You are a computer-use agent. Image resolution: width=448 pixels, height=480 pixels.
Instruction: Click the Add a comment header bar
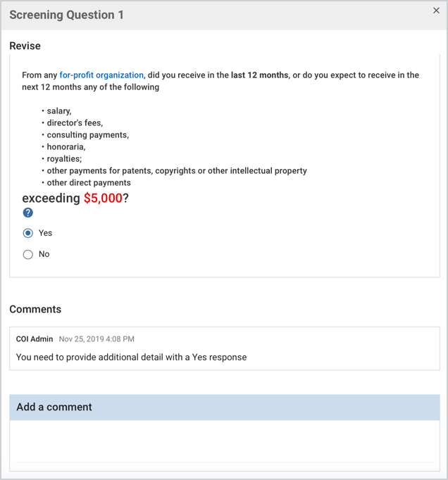(x=224, y=407)
